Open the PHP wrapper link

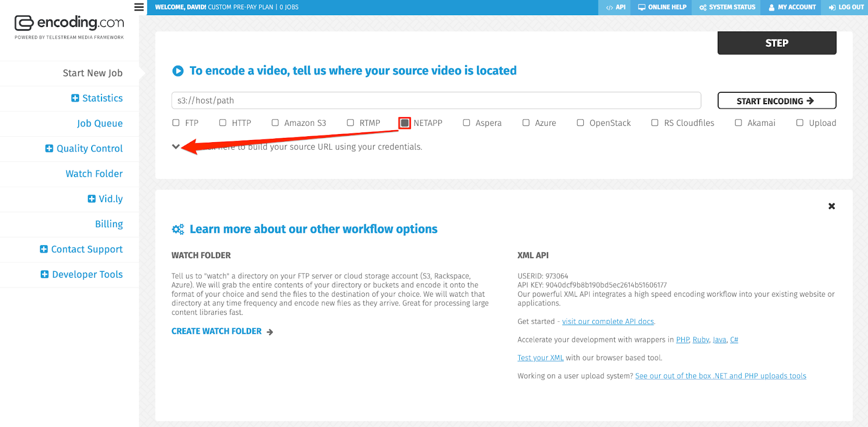(682, 340)
